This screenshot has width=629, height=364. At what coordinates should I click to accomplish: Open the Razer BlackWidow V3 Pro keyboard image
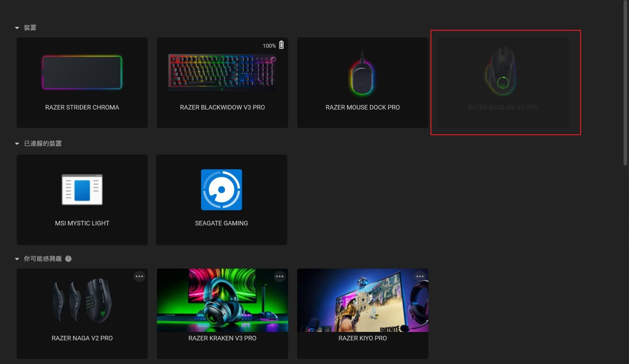coord(222,72)
